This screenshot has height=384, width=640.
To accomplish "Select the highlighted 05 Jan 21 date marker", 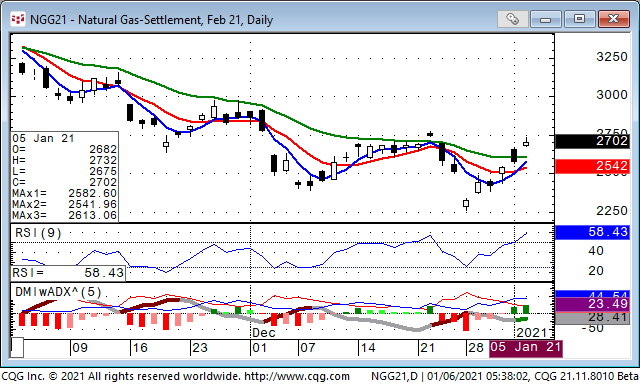I will (526, 348).
